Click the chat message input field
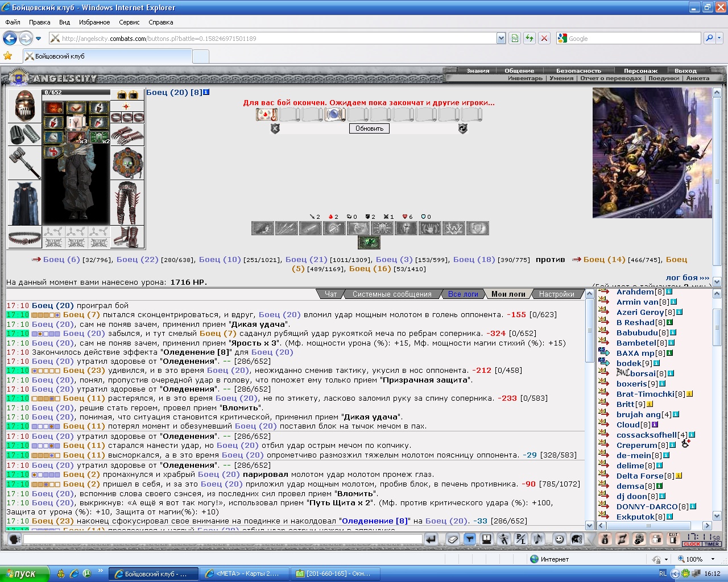 223,539
